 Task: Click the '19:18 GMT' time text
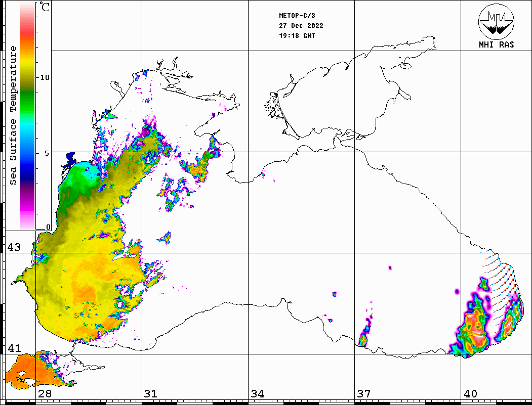pyautogui.click(x=297, y=35)
